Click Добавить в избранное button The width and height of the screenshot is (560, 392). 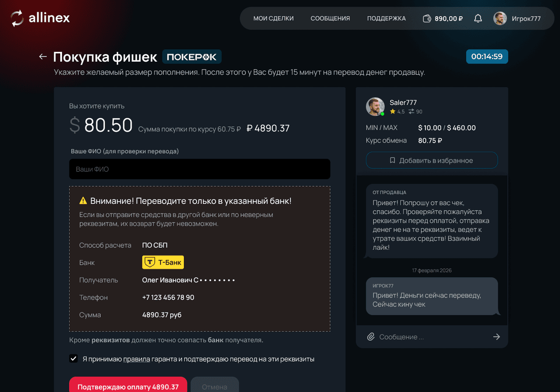(432, 160)
